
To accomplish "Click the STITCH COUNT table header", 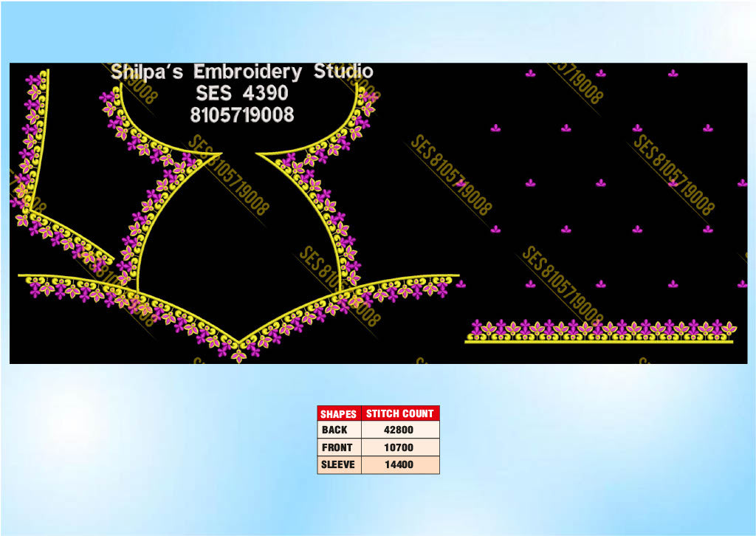I will (x=399, y=413).
